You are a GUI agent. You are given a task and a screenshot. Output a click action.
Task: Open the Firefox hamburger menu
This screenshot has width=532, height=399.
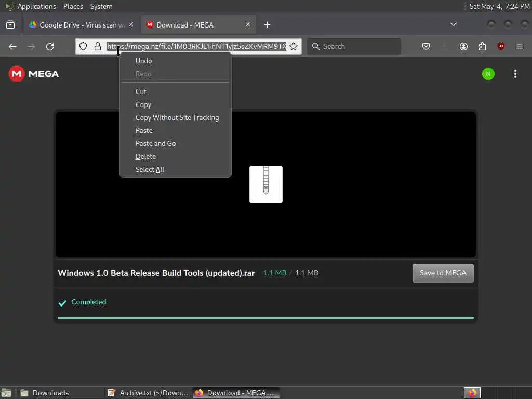(520, 46)
